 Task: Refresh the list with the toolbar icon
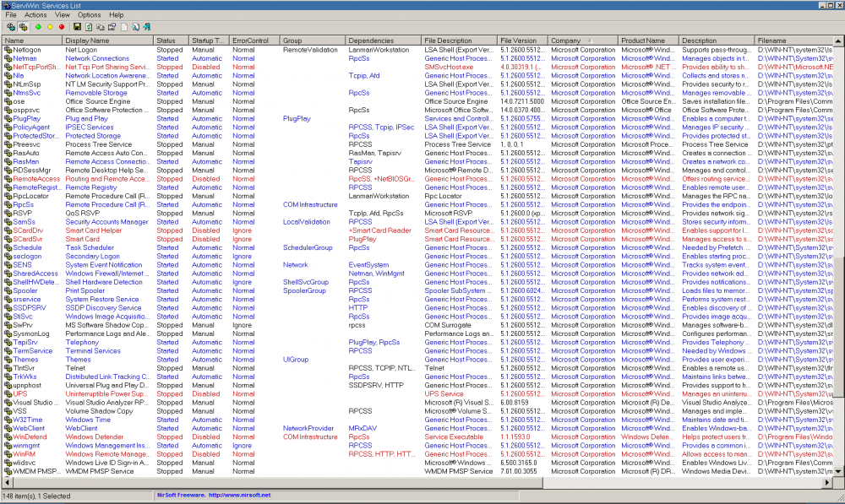click(89, 27)
